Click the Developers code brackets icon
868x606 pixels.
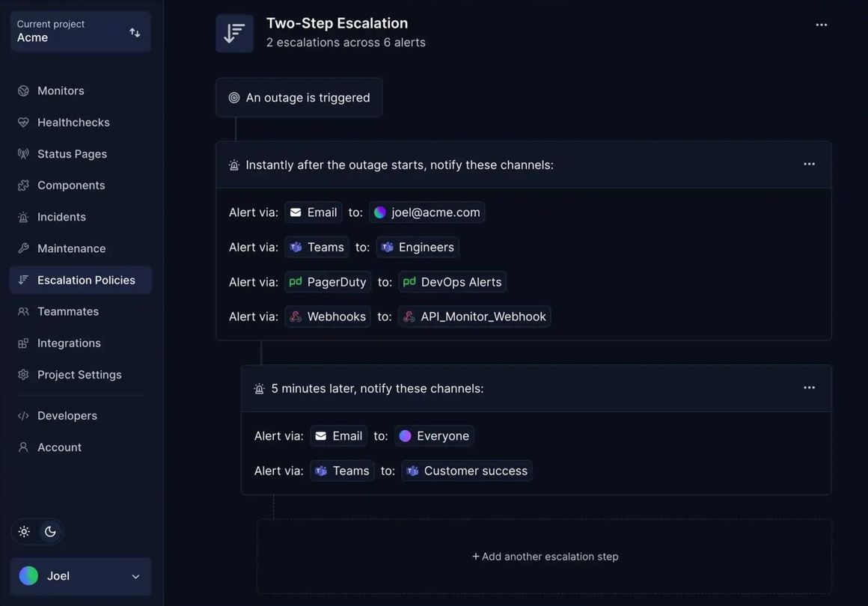coord(23,416)
